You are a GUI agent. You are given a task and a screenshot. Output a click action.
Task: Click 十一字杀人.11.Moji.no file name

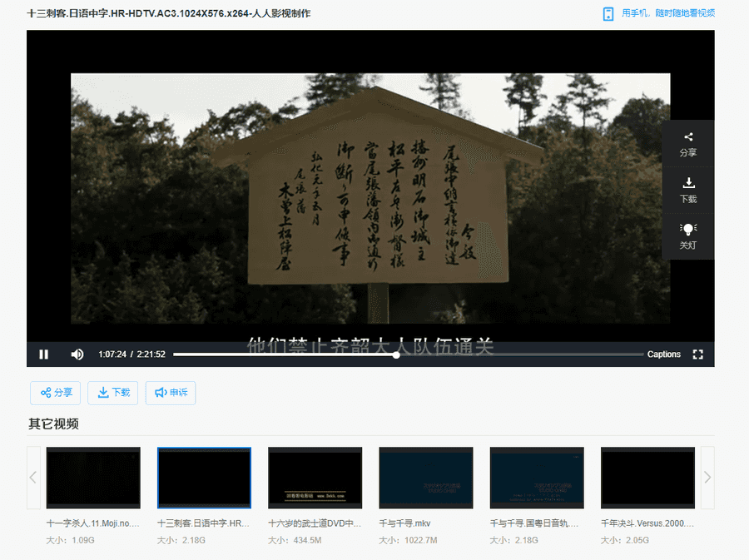[92, 523]
